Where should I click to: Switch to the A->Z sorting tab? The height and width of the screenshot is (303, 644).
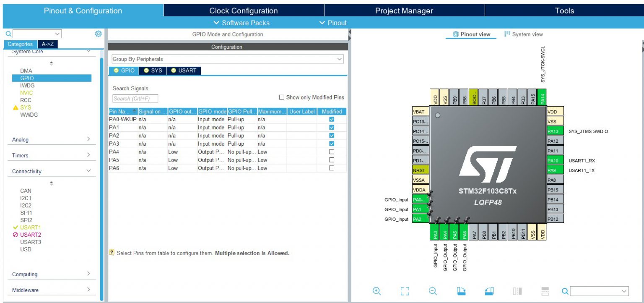click(47, 44)
